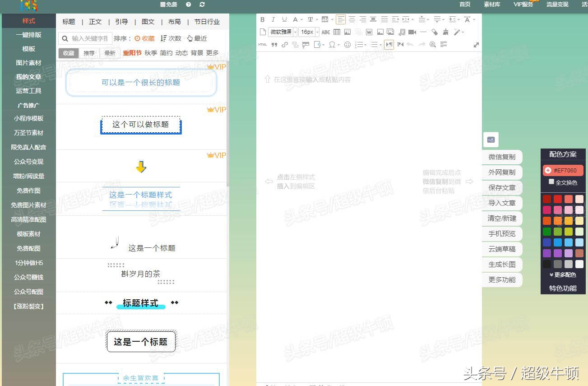Click the 微信复制 button
Viewport: 588px width, 386px height.
pyautogui.click(x=502, y=157)
